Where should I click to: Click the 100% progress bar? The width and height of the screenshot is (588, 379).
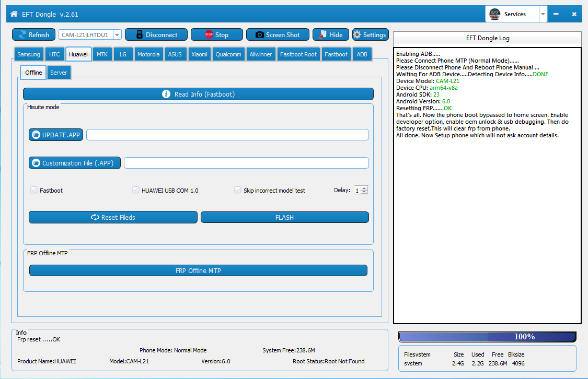[488, 337]
